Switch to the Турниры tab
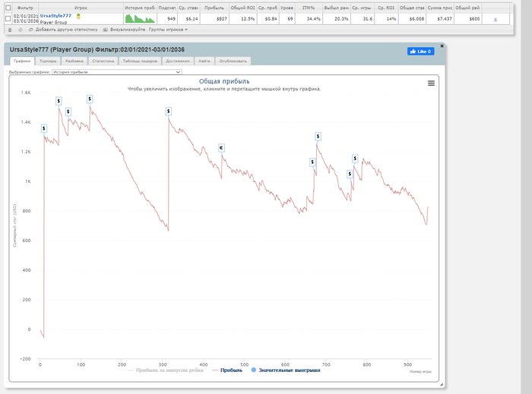This screenshot has height=394, width=532. [48, 61]
